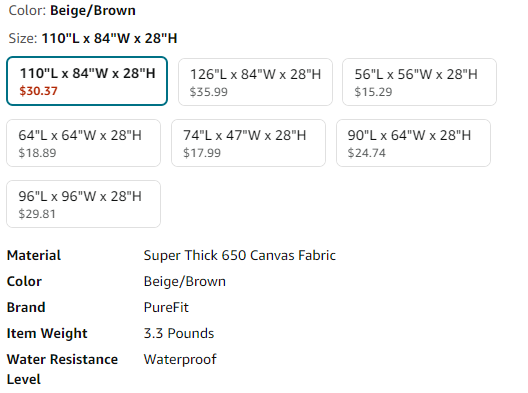Select the 64"L x 64"W x 28"H size
528x393 pixels.
(84, 143)
